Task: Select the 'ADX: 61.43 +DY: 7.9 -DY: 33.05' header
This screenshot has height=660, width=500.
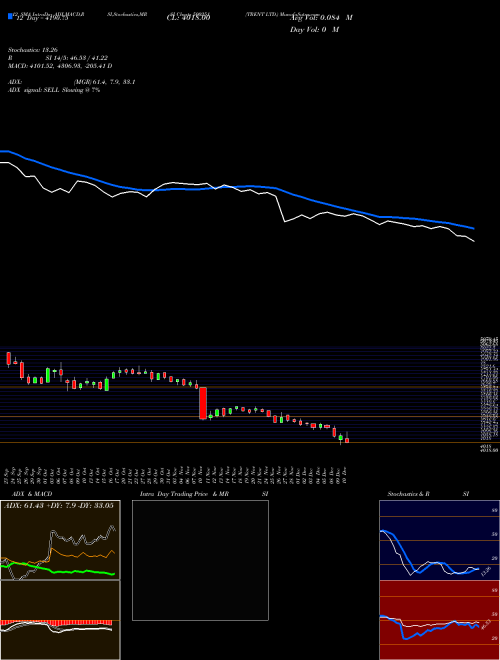Action: pos(59,506)
